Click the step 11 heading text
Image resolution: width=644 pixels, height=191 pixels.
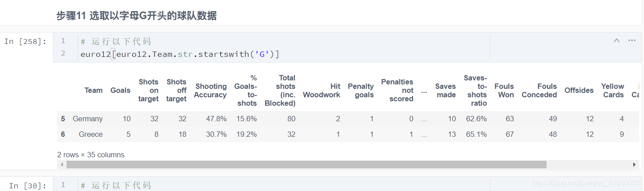[x=137, y=16]
